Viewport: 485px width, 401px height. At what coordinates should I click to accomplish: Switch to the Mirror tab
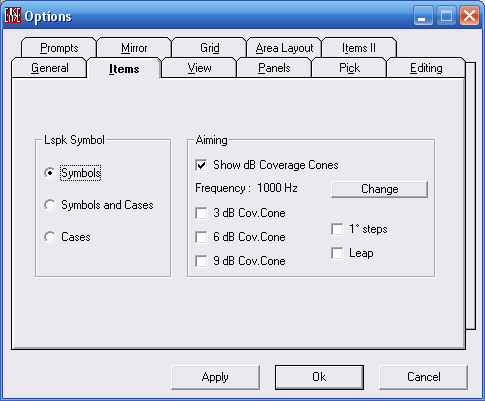134,48
